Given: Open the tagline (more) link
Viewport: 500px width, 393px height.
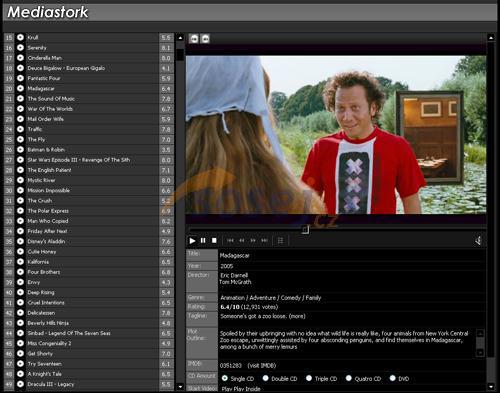Looking at the screenshot, I should click(297, 316).
